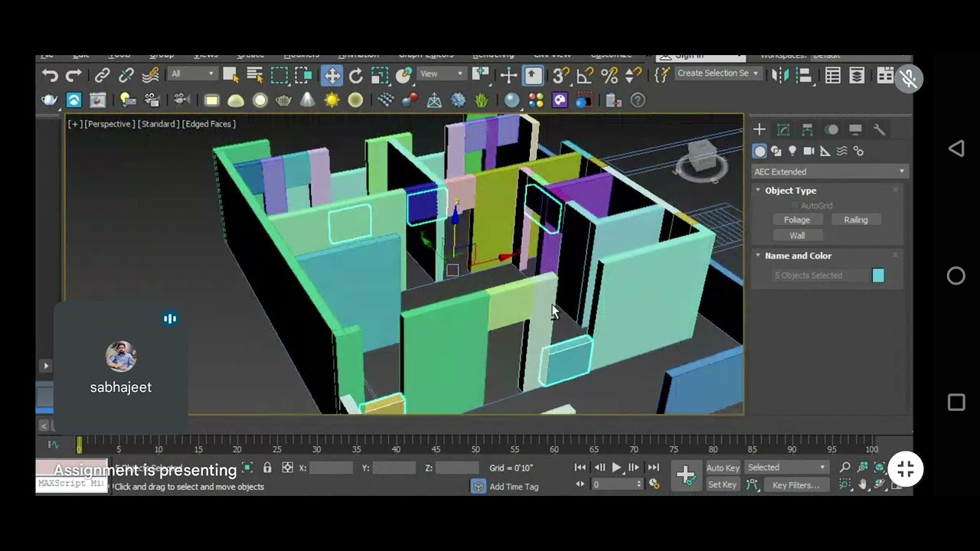Activate the Unlink Selection tool
This screenshot has width=980, height=551.
[126, 75]
